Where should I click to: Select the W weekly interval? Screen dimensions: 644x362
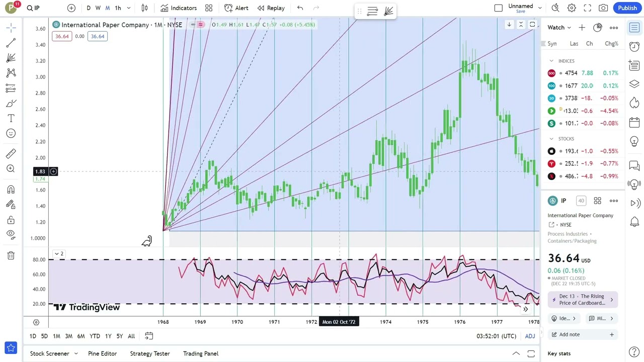click(x=98, y=8)
